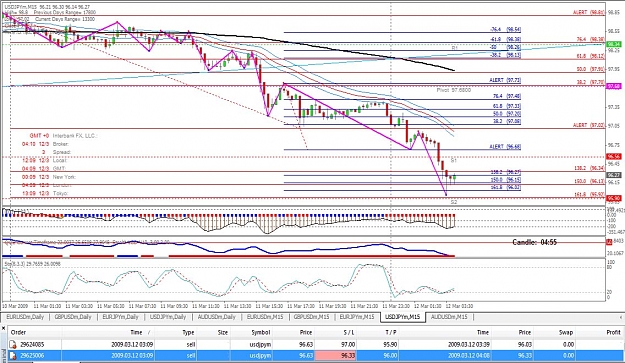Open the EURJPYm,Daily chart tab
The width and height of the screenshot is (625, 363).
coord(120,317)
